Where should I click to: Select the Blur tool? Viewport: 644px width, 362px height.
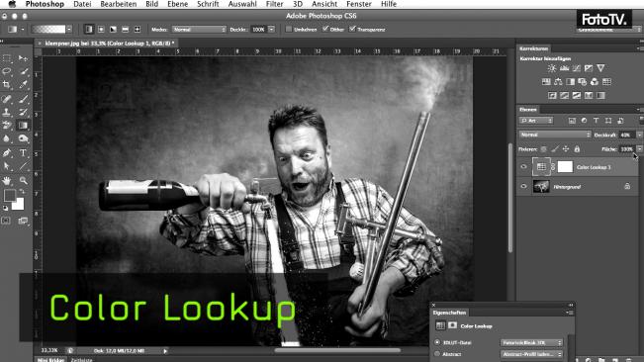click(7, 138)
